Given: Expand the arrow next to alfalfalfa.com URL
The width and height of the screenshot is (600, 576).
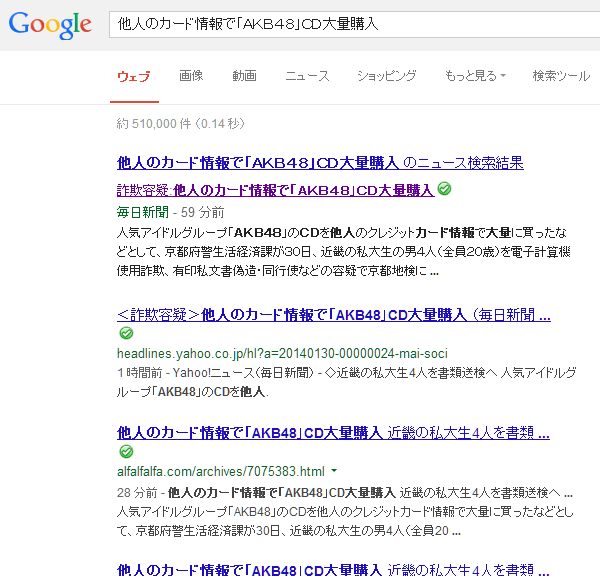Looking at the screenshot, I should [334, 470].
